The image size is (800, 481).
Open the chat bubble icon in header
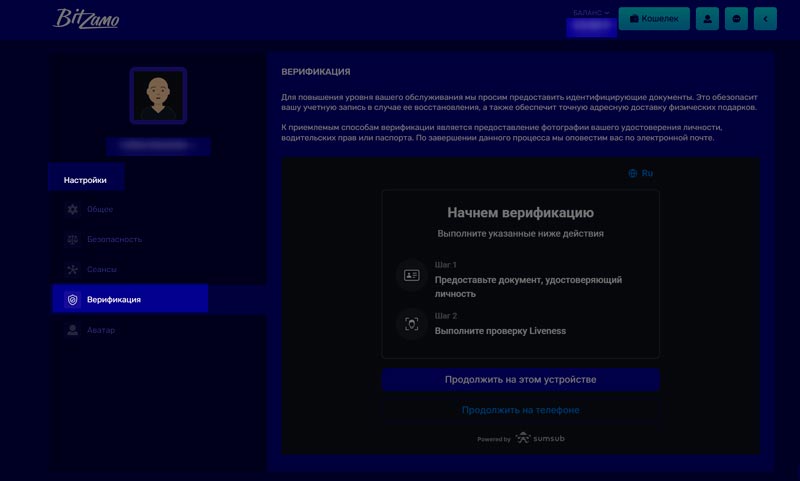point(736,18)
